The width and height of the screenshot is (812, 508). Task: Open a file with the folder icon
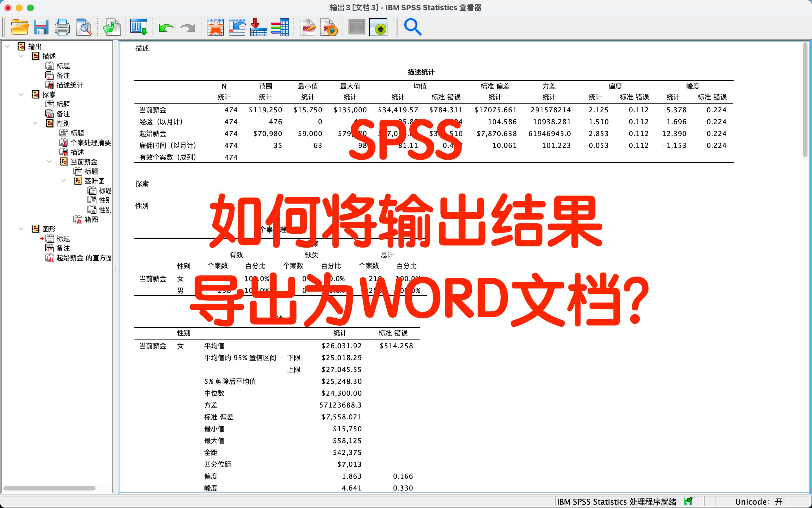tap(19, 27)
